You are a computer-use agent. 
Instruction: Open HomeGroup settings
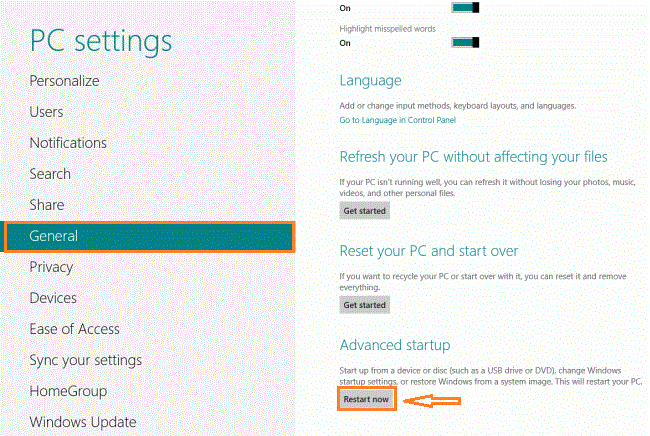68,391
